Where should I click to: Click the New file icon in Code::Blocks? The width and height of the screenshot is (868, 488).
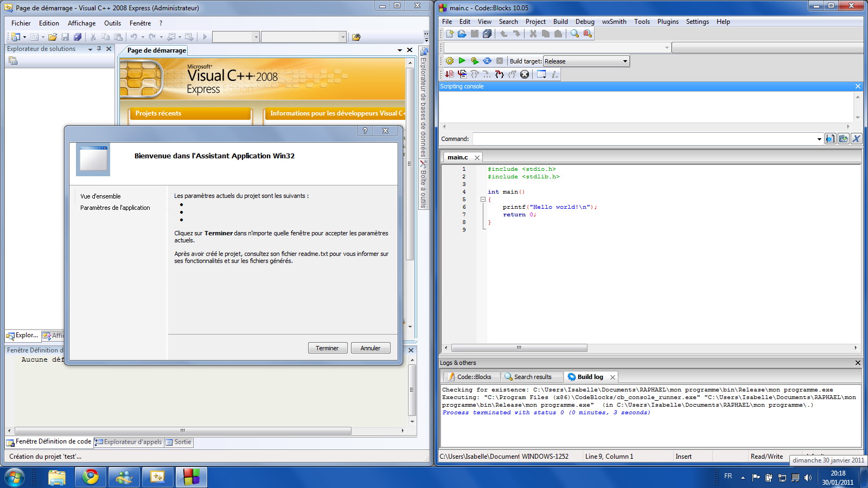(x=450, y=34)
